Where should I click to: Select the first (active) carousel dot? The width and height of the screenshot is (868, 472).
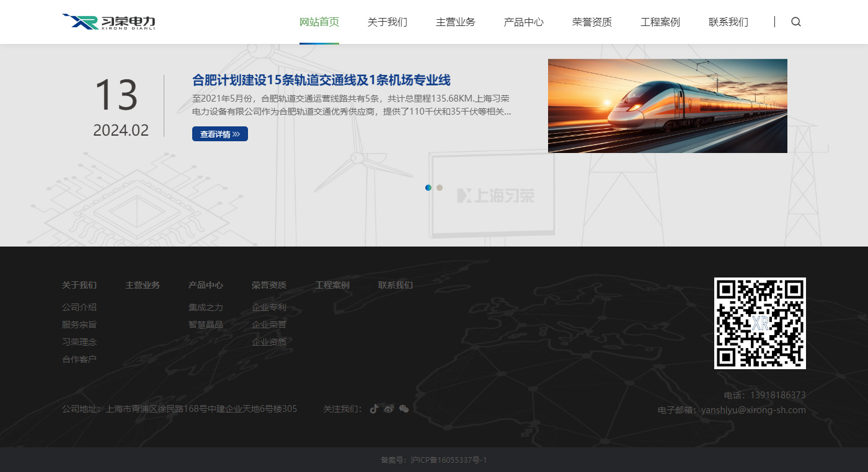click(428, 188)
